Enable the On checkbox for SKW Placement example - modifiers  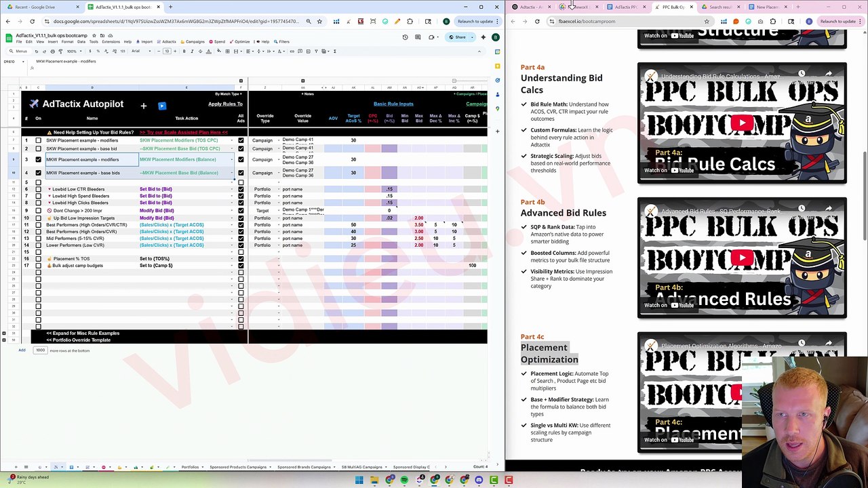click(38, 140)
